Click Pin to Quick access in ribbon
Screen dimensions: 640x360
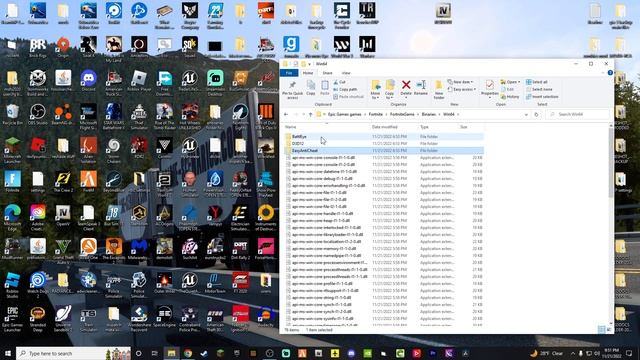pyautogui.click(x=292, y=90)
